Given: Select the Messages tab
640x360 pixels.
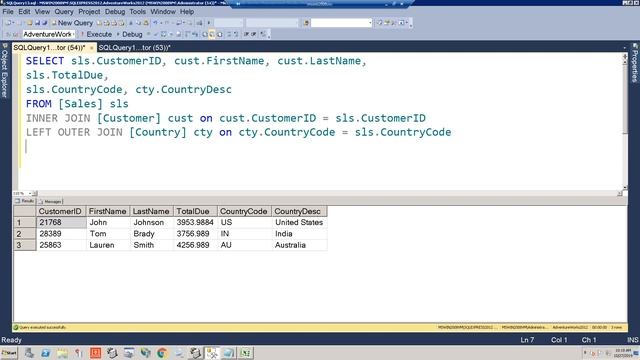Looking at the screenshot, I should click(x=50, y=201).
